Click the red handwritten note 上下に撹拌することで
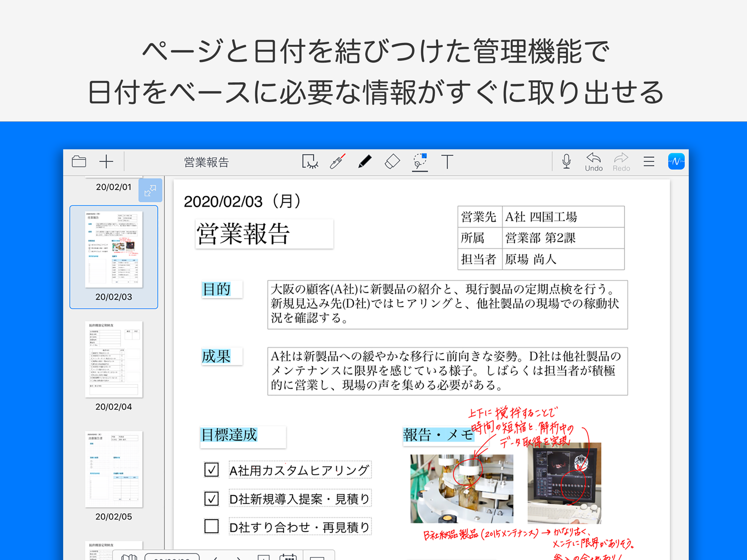 click(513, 413)
